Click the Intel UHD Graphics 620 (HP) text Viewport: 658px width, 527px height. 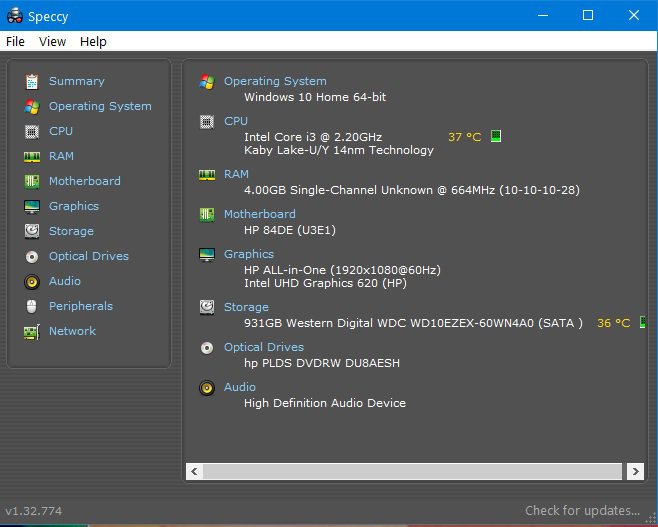point(325,283)
